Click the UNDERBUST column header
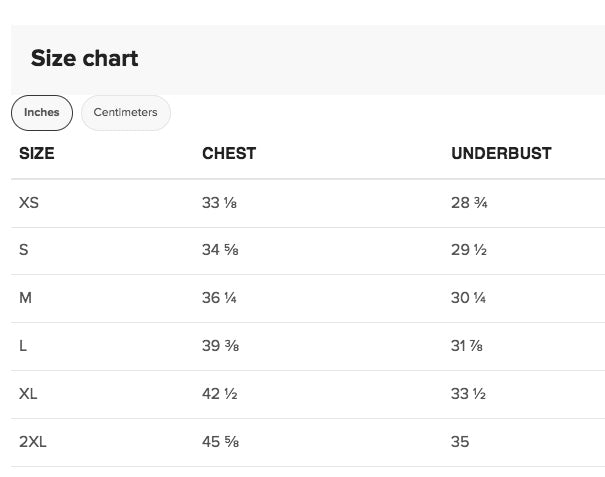 coord(501,154)
